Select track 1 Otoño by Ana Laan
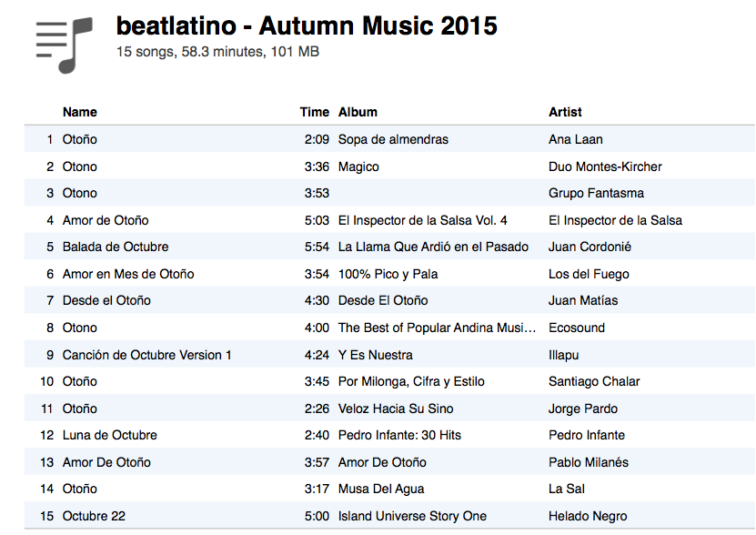The height and width of the screenshot is (535, 756). pyautogui.click(x=389, y=139)
